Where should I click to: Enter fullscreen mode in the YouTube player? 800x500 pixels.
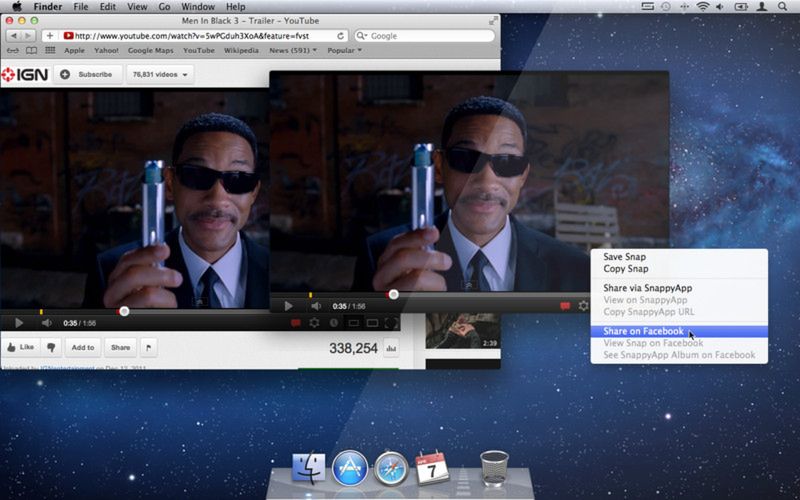391,323
